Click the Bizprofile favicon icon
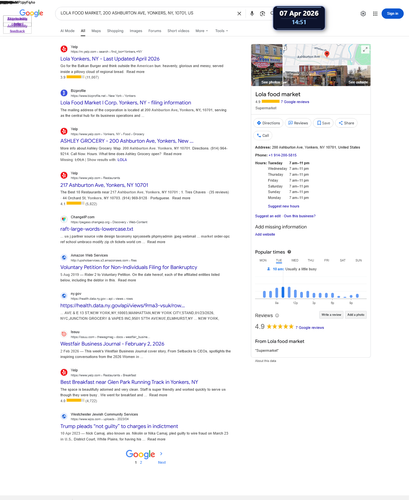 click(64, 93)
